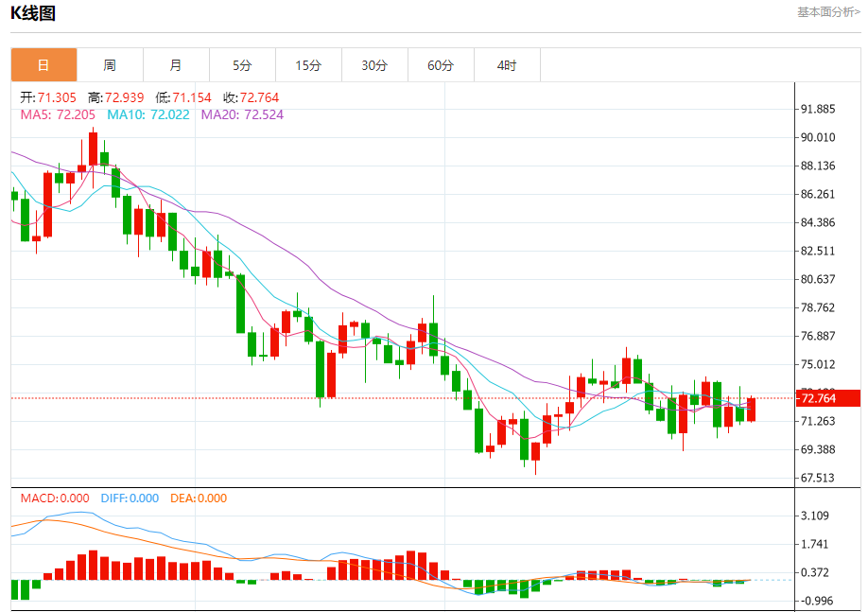Click the 78.762 price axis label

coord(818,307)
